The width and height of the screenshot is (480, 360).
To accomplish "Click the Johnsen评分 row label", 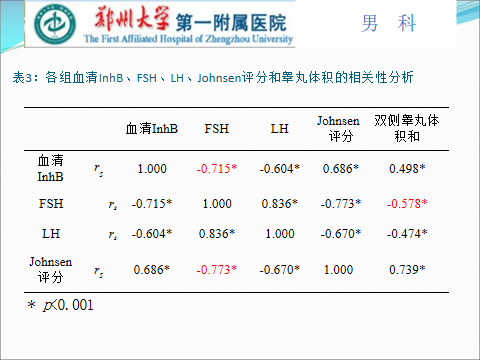I will tap(50, 270).
